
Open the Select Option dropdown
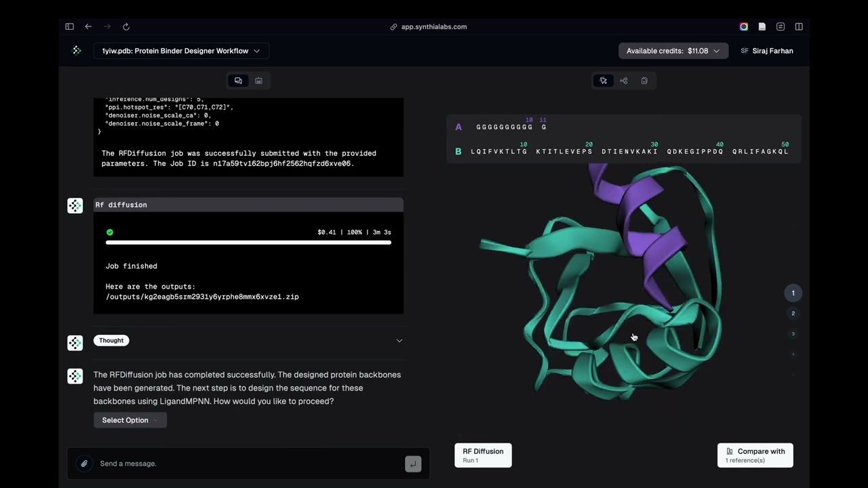tap(130, 420)
